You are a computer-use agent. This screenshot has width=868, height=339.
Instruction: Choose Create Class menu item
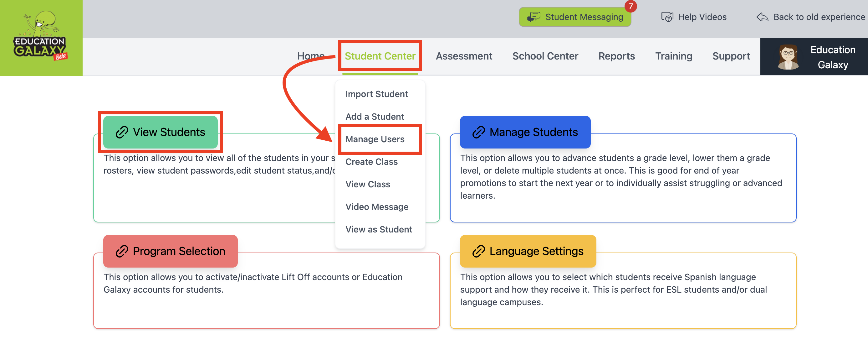tap(371, 162)
